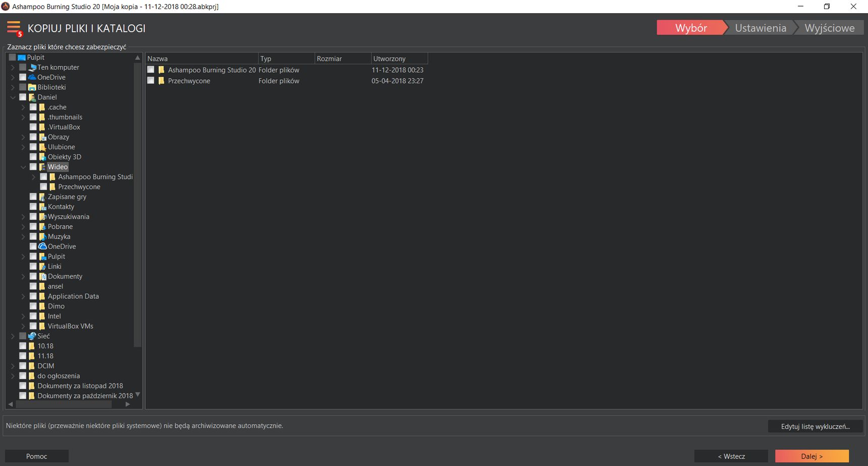Click the Daniel user folder icon
Screen dimensions: 868x466
[x=33, y=97]
